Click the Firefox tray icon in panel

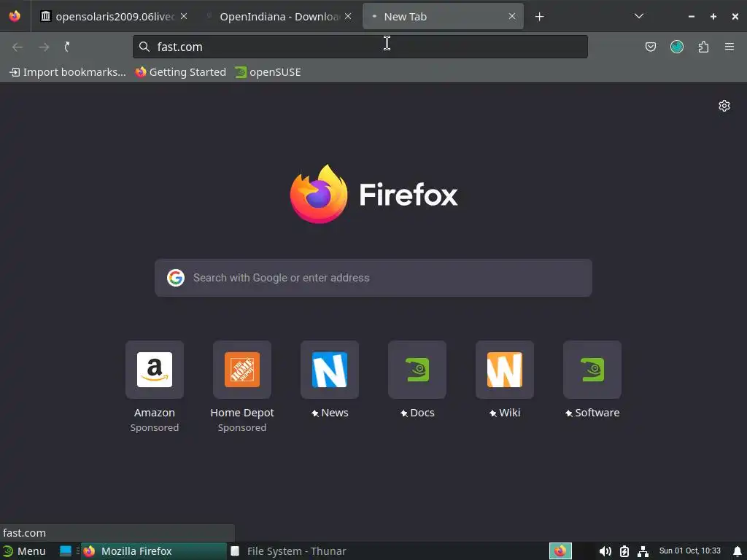pos(560,551)
